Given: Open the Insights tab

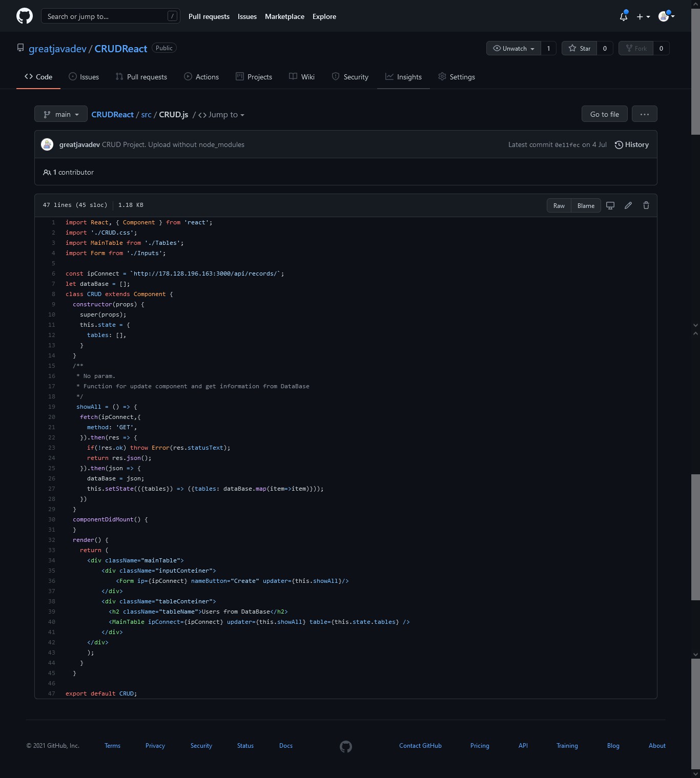Looking at the screenshot, I should (x=403, y=77).
